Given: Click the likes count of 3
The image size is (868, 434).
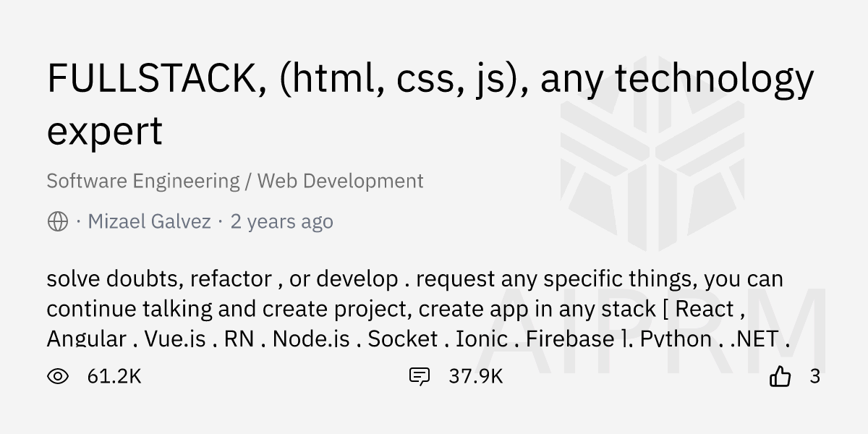Looking at the screenshot, I should pyautogui.click(x=815, y=376).
